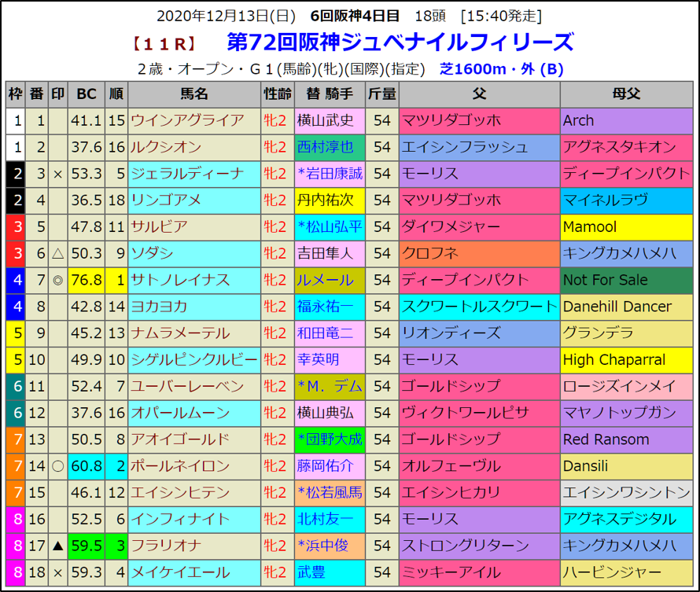The image size is (700, 592).
Task: Click the 馬名 column header
Action: pyautogui.click(x=193, y=94)
